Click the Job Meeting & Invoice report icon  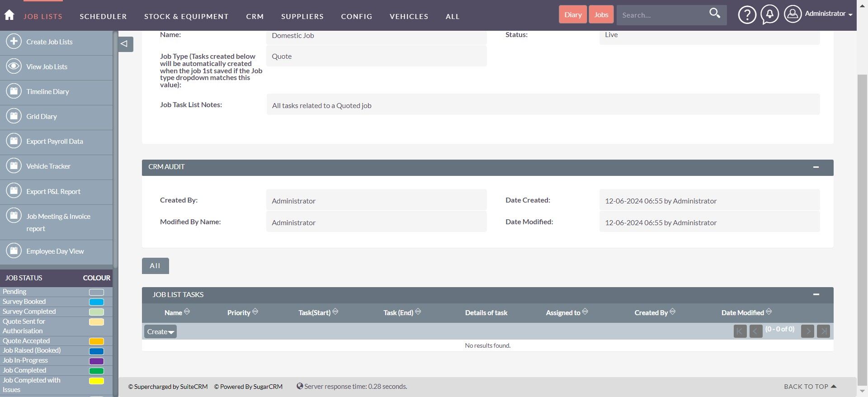point(14,216)
